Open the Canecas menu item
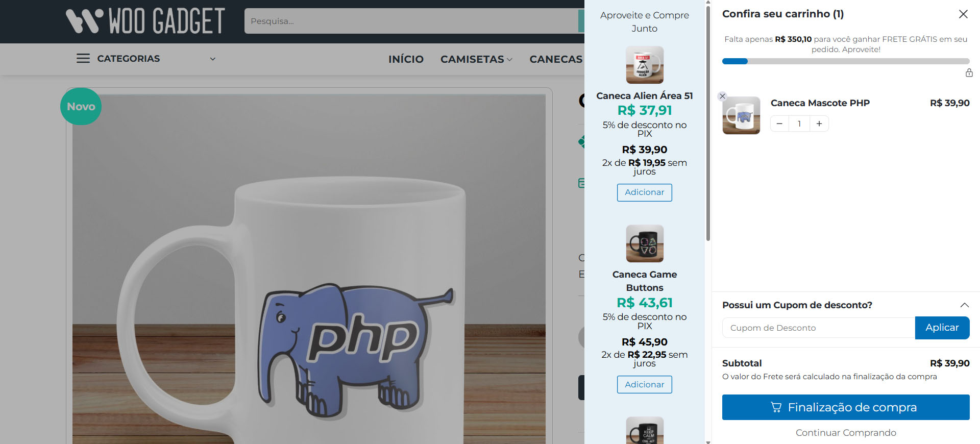 [x=555, y=59]
